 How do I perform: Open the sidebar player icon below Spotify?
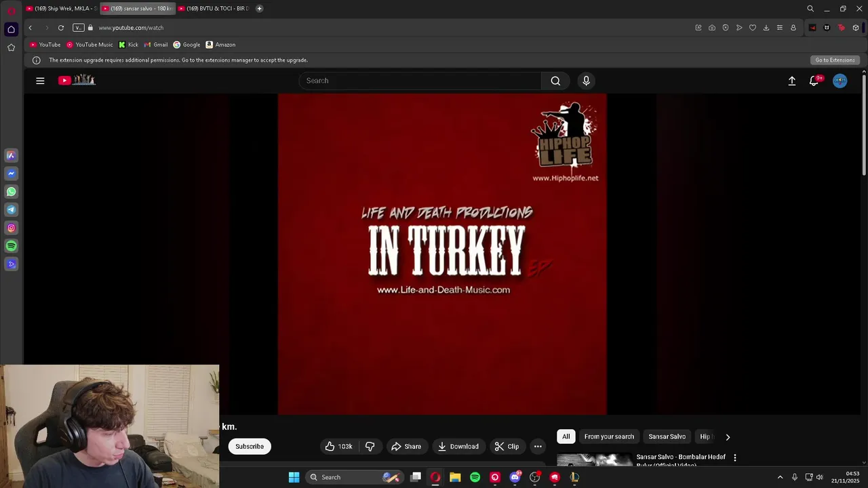coord(11,264)
